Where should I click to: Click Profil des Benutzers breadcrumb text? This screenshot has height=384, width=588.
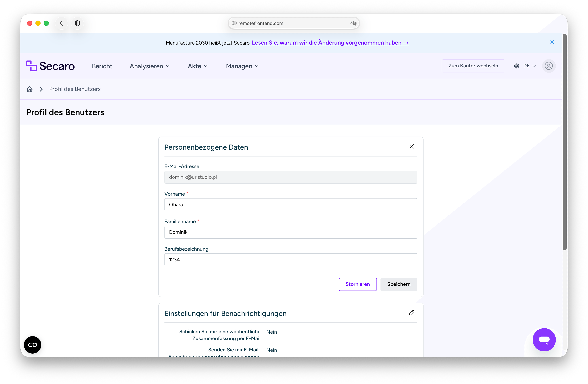point(75,89)
